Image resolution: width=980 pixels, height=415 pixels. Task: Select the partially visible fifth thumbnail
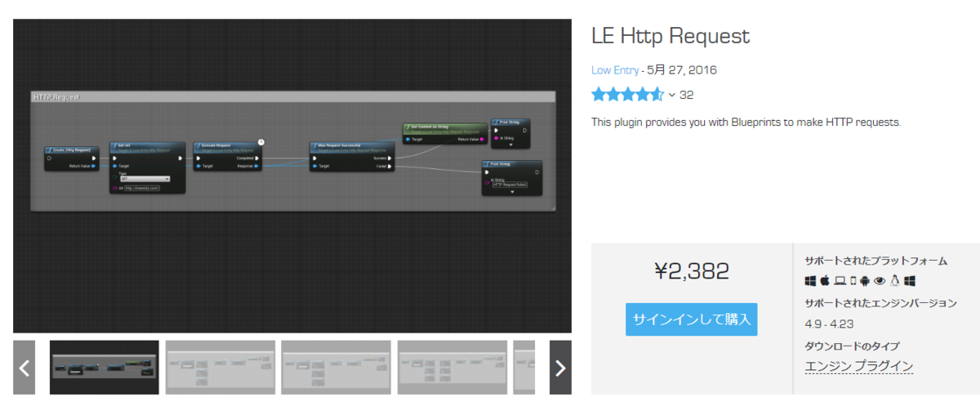pos(524,368)
